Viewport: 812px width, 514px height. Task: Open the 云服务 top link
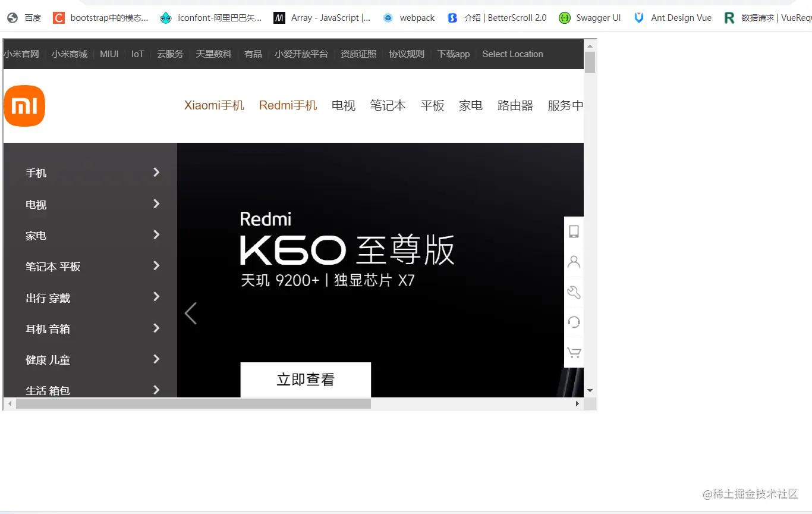pos(170,54)
